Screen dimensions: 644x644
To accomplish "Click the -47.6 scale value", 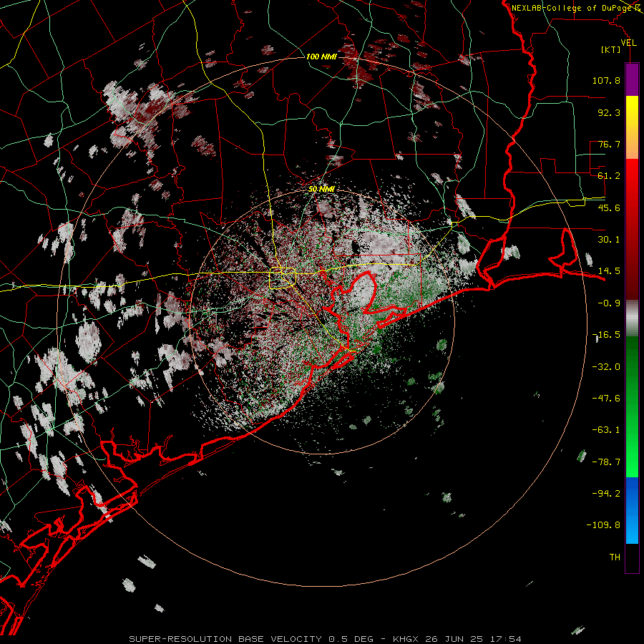I will pos(606,399).
